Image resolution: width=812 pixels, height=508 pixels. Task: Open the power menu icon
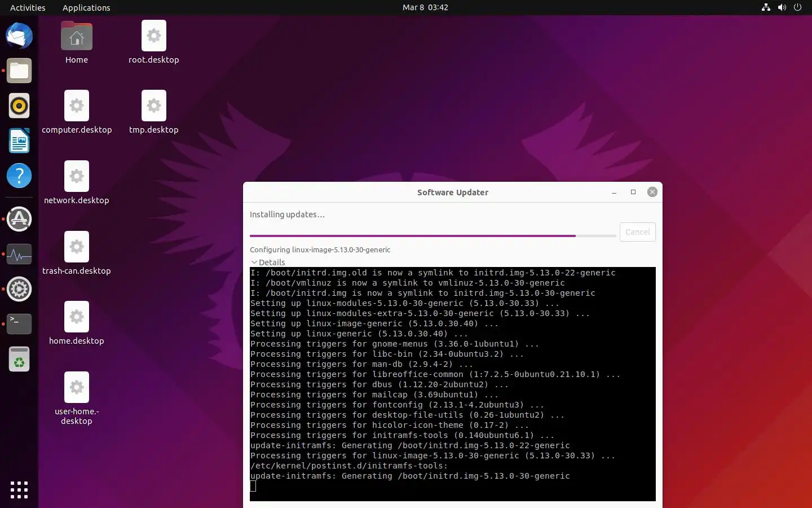coord(797,7)
